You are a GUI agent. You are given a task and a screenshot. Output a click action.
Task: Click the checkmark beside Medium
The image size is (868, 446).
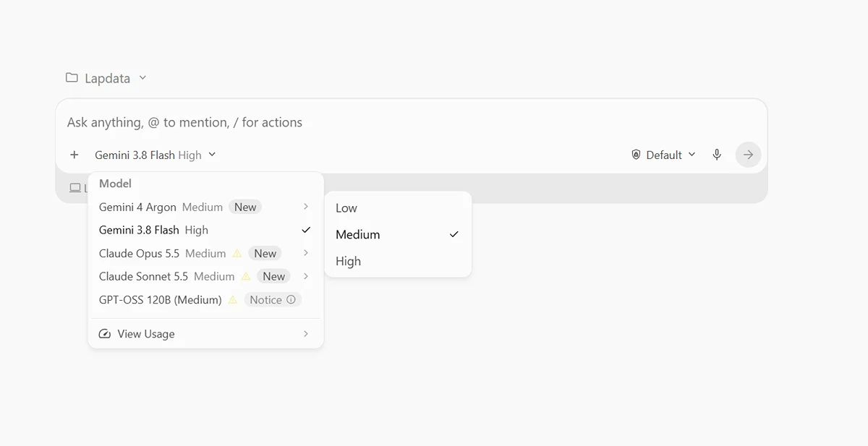[x=454, y=235]
